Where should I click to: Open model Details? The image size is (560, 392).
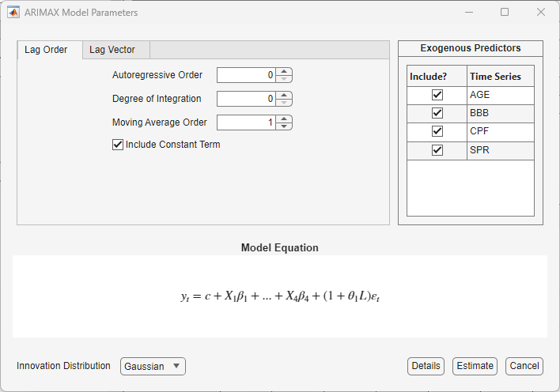coord(426,366)
